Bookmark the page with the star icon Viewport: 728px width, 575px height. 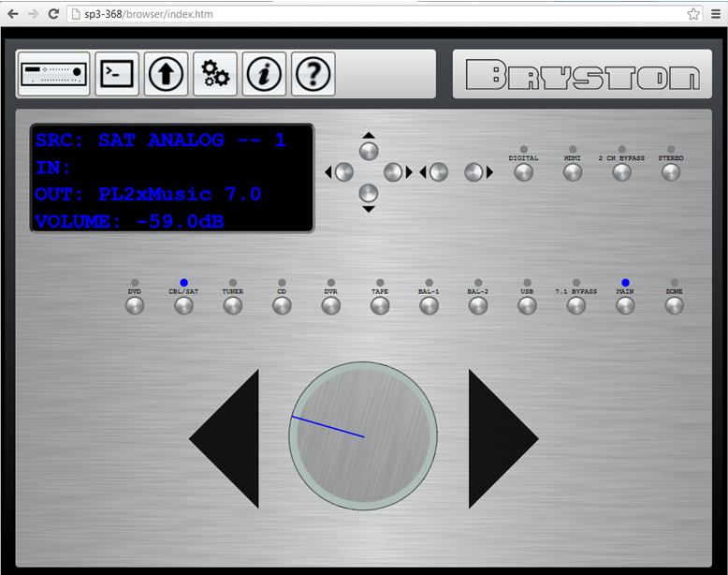point(693,14)
